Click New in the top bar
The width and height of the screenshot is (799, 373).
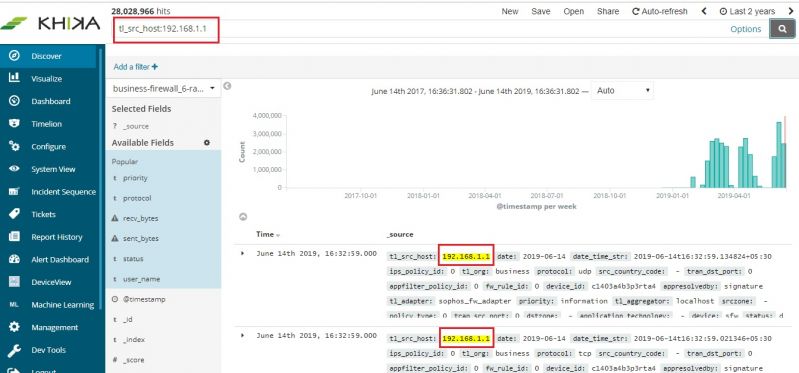point(510,11)
